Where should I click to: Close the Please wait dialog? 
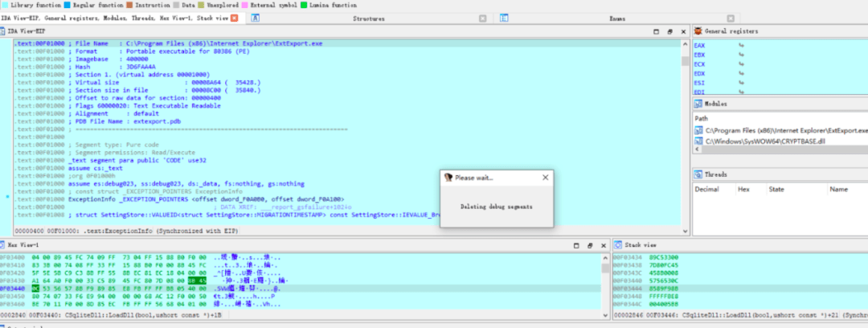pyautogui.click(x=545, y=178)
